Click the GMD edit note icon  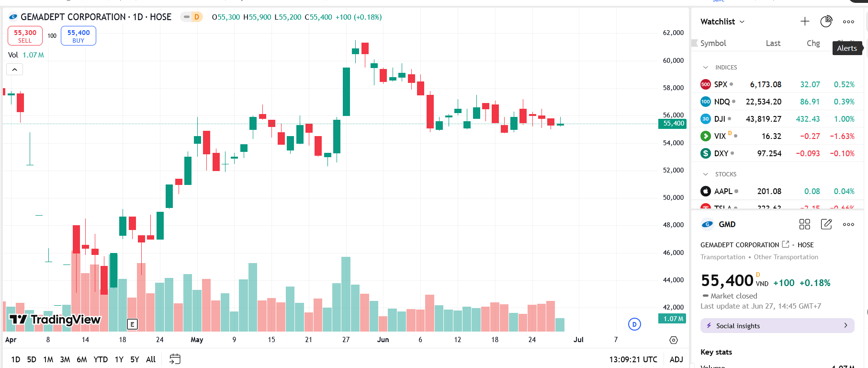click(x=826, y=224)
